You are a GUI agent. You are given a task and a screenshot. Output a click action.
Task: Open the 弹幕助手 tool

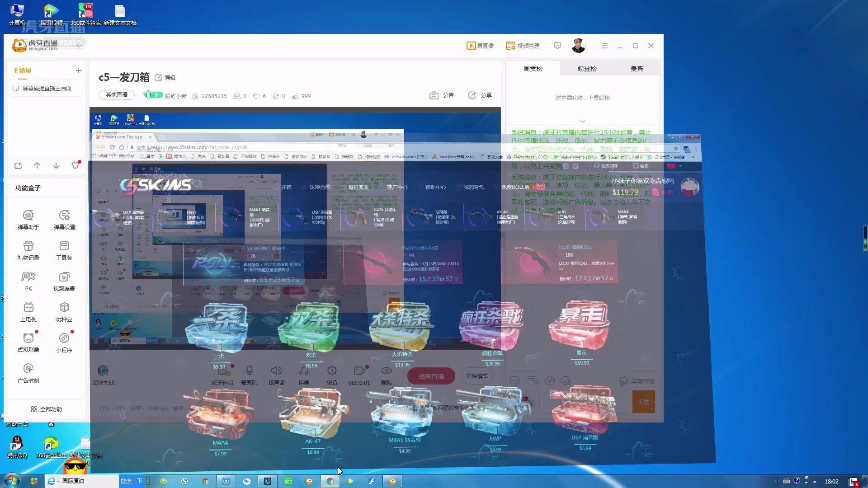point(28,216)
